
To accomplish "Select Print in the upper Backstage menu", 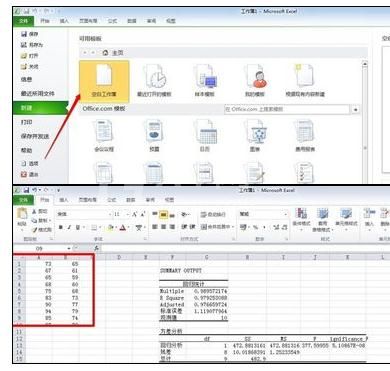I will click(x=27, y=122).
